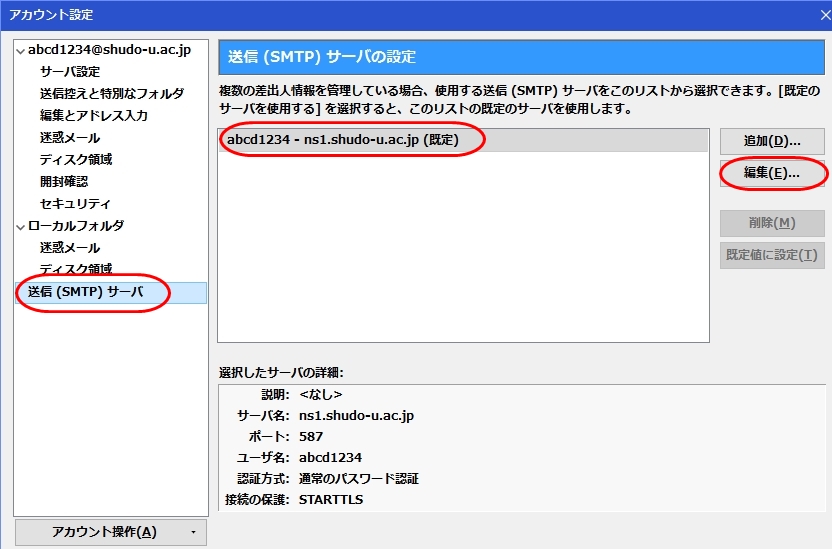Open ディスク領域 under ローカルフォルダ
832x549 pixels.
76,270
